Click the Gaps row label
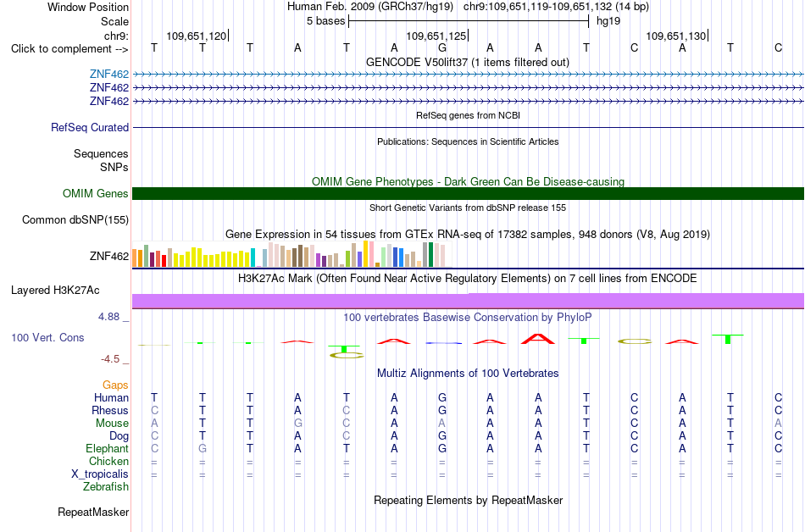Image resolution: width=805 pixels, height=532 pixels. [x=115, y=385]
